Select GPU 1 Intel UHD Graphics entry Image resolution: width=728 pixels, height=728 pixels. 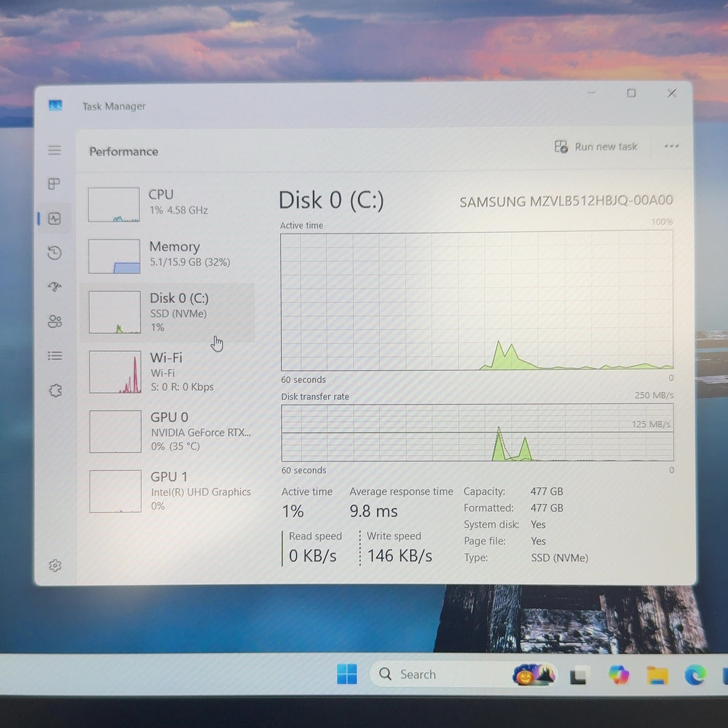169,491
